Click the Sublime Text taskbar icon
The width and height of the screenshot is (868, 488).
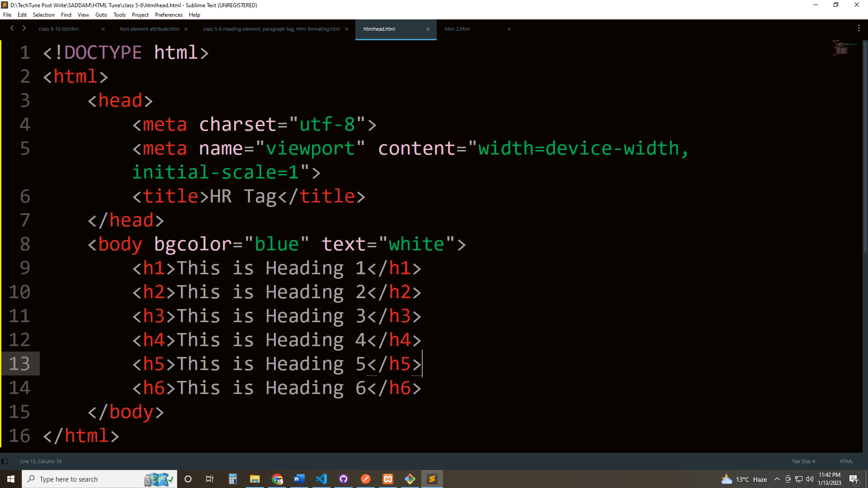(x=432, y=479)
